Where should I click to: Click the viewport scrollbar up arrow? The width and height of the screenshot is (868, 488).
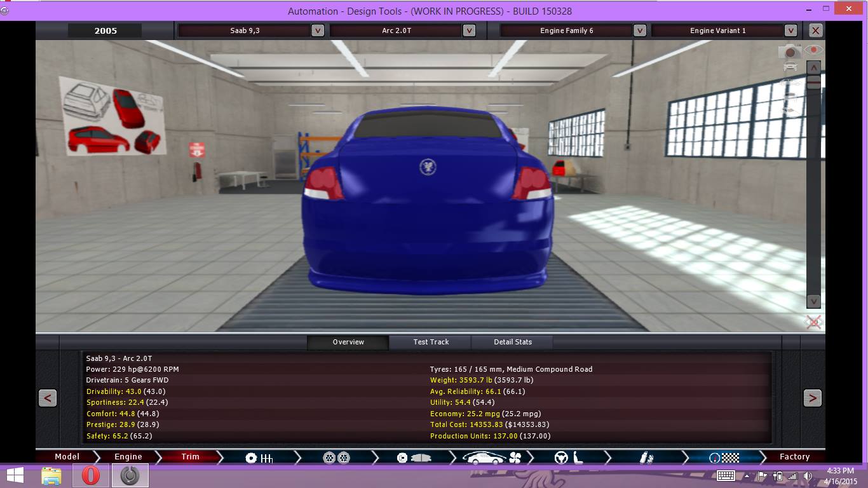(x=813, y=68)
